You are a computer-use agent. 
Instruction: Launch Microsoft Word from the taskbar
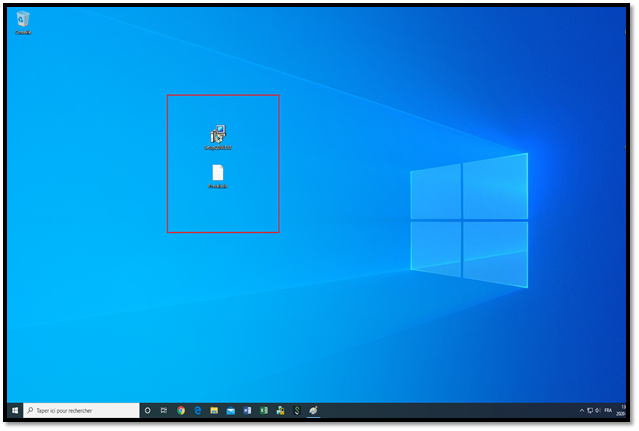coord(247,410)
